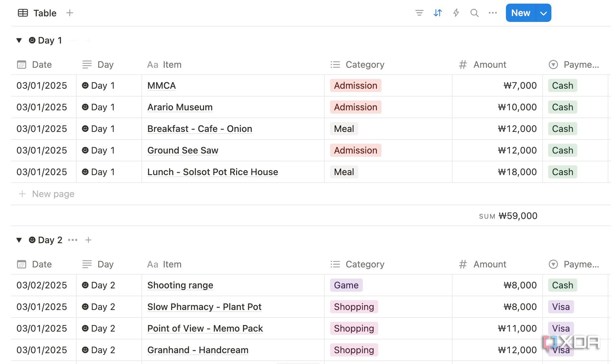
Task: Collapse the Day 1 group
Action: pyautogui.click(x=19, y=40)
